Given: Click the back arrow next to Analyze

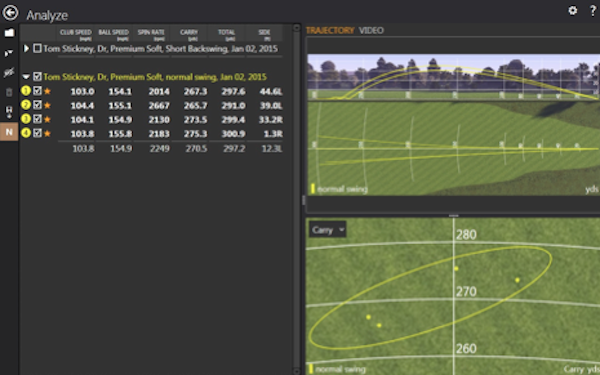Looking at the screenshot, I should [10, 12].
